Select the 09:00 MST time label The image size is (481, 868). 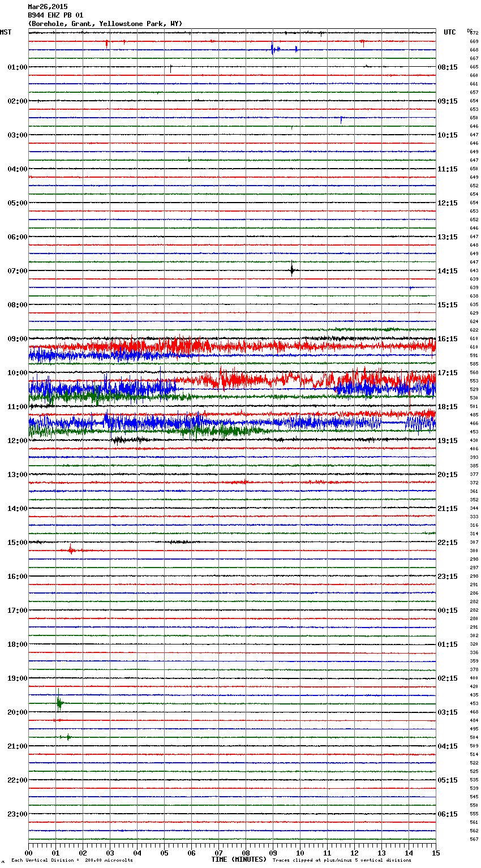18,339
